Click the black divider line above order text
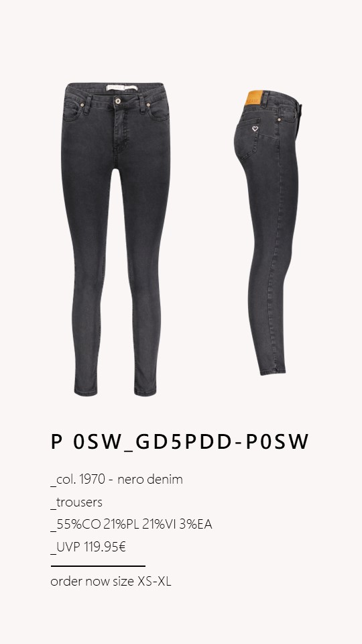 pos(98,566)
